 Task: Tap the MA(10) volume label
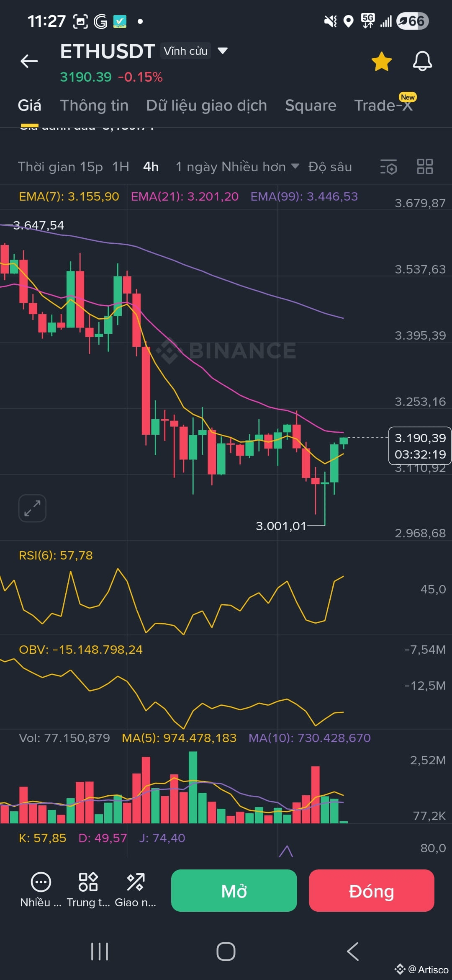[x=310, y=738]
